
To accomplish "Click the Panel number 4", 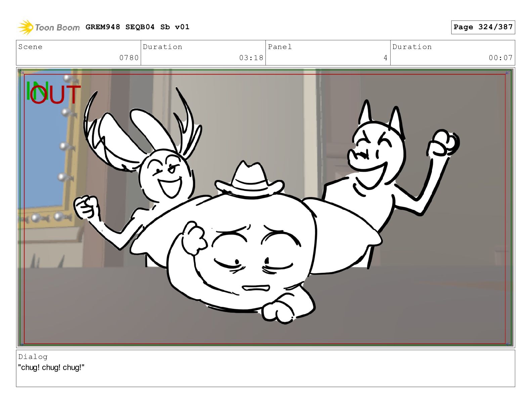I will pos(386,58).
